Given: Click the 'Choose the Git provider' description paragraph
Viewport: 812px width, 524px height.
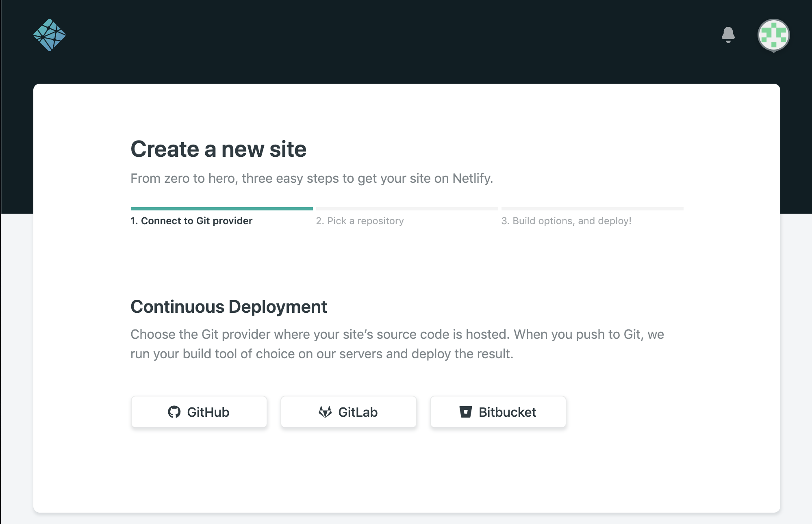Looking at the screenshot, I should point(397,344).
